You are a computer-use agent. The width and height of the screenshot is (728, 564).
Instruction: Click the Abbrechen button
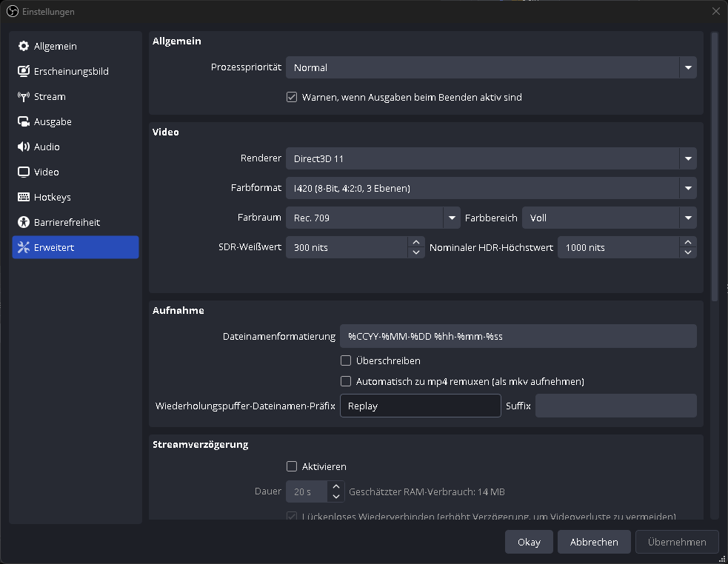pos(594,542)
